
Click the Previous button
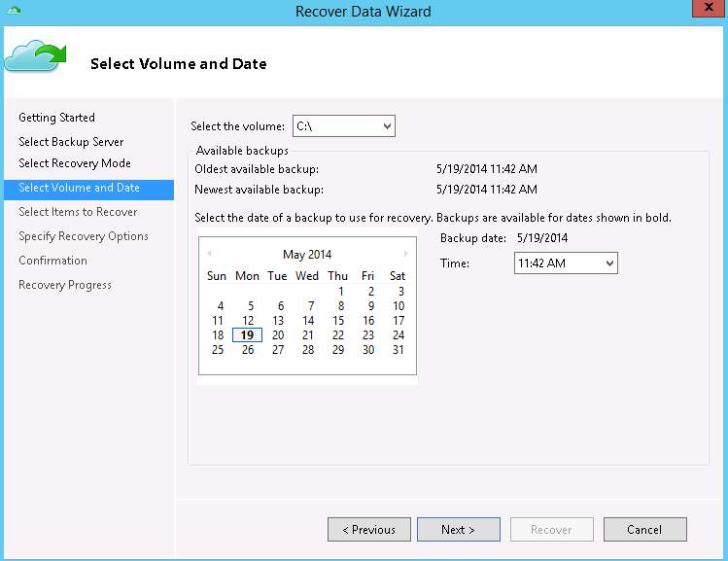pyautogui.click(x=369, y=530)
